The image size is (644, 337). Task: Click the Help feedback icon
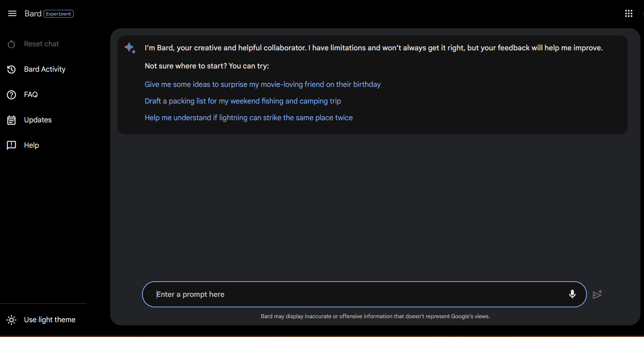[12, 145]
